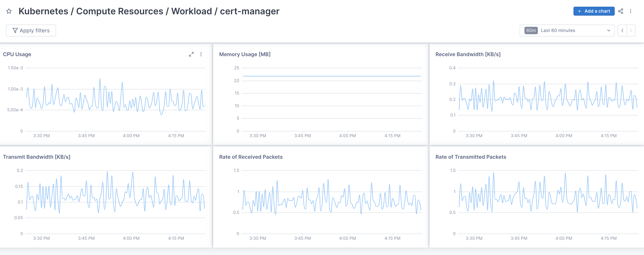Shift time range back with left chevron

(x=622, y=30)
